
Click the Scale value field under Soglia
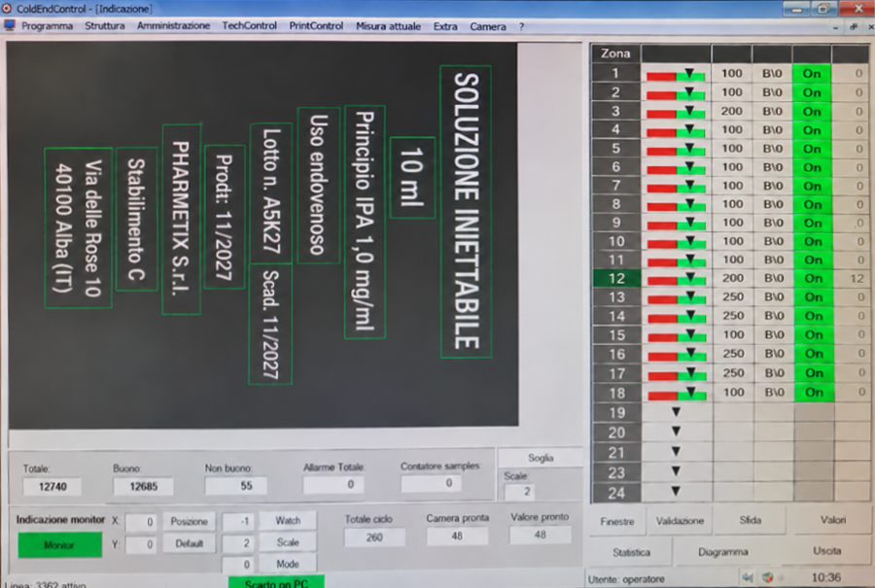(x=519, y=492)
